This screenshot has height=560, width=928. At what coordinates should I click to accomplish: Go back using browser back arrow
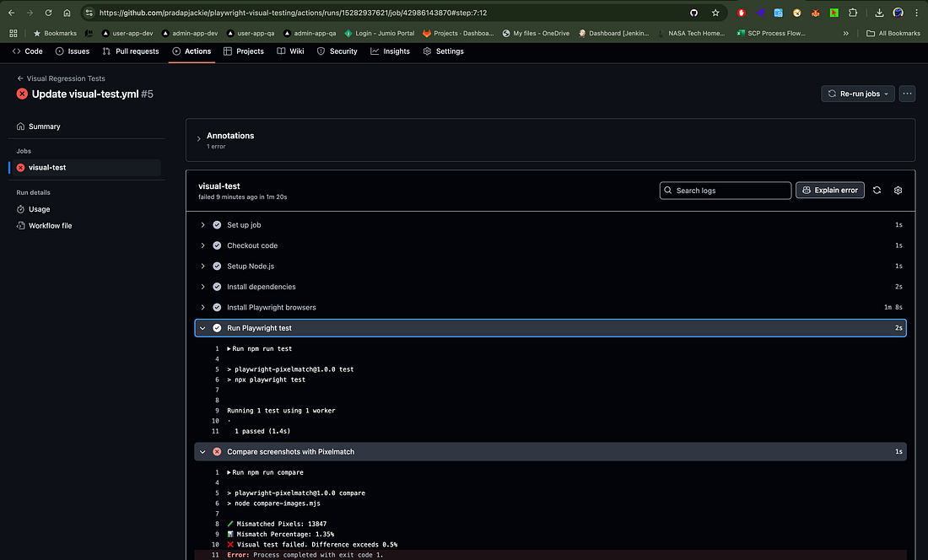coord(11,13)
